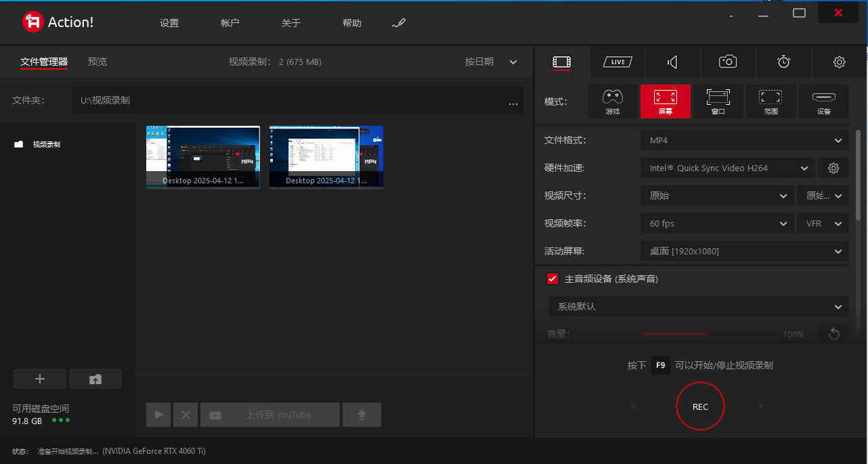Open the 帐户 menu
The width and height of the screenshot is (868, 464).
230,23
